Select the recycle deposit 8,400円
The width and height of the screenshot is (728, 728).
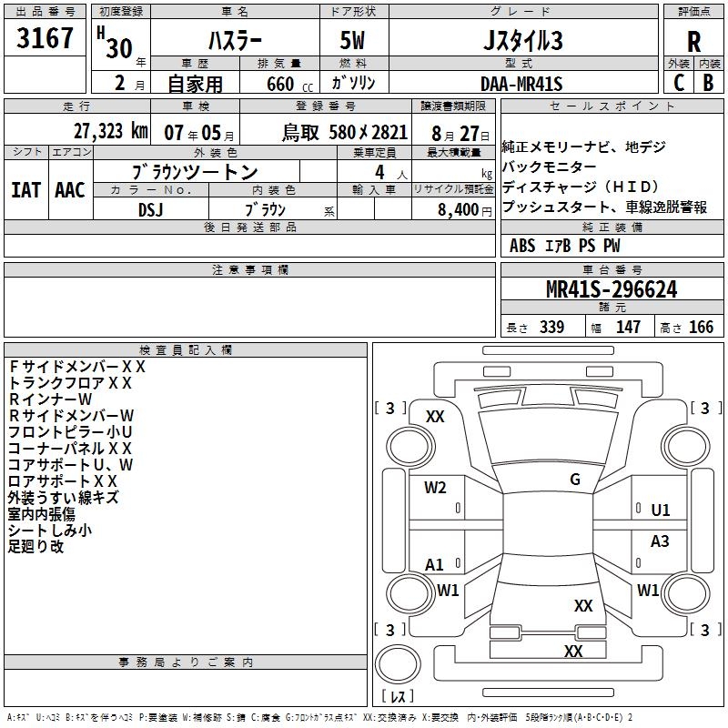465,210
